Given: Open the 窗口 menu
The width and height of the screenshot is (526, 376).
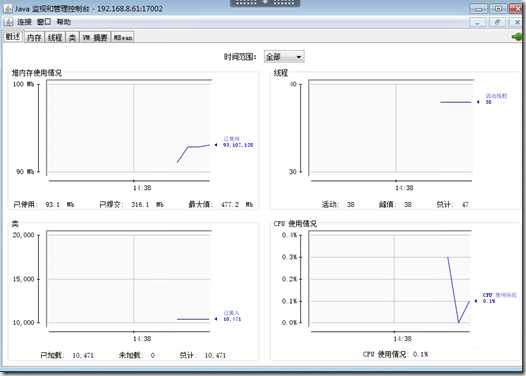Looking at the screenshot, I should point(44,22).
